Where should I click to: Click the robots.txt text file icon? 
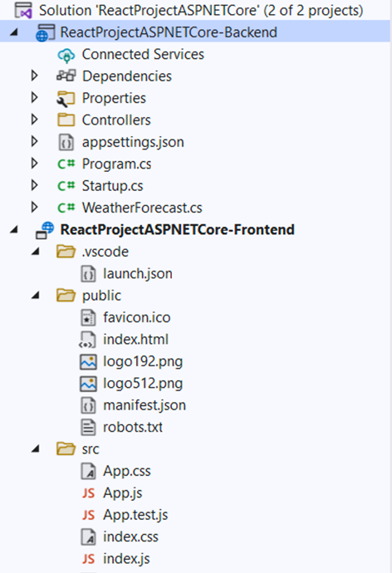pyautogui.click(x=88, y=428)
